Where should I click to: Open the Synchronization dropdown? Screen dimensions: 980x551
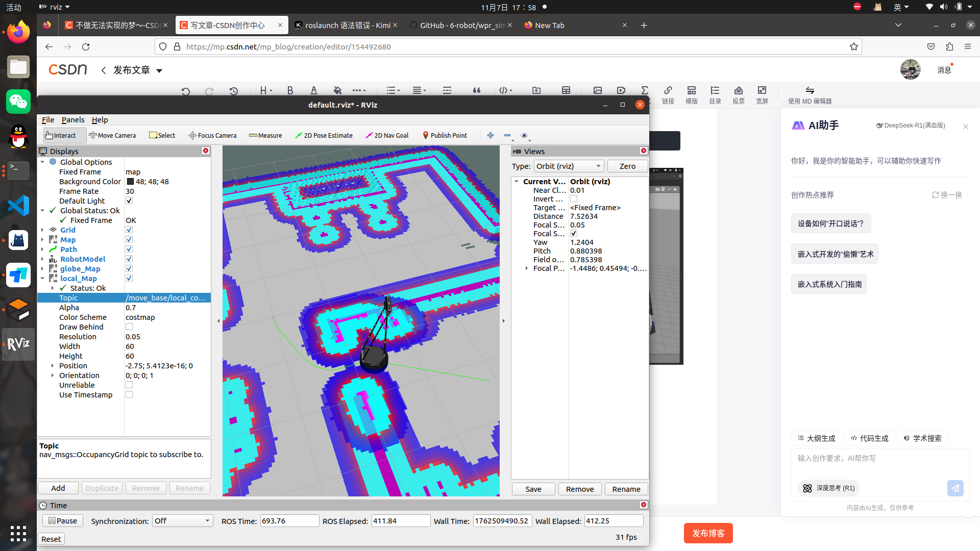[182, 521]
